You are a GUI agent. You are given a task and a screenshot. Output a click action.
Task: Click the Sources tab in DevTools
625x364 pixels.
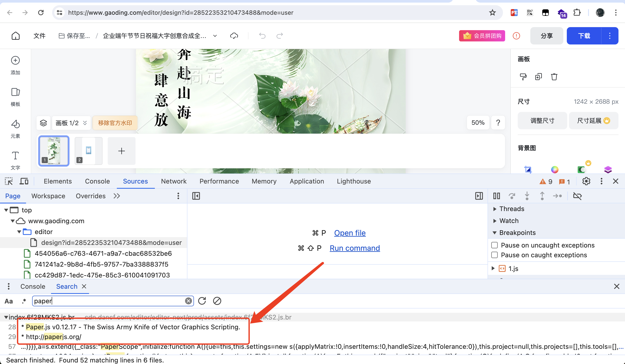coord(135,181)
